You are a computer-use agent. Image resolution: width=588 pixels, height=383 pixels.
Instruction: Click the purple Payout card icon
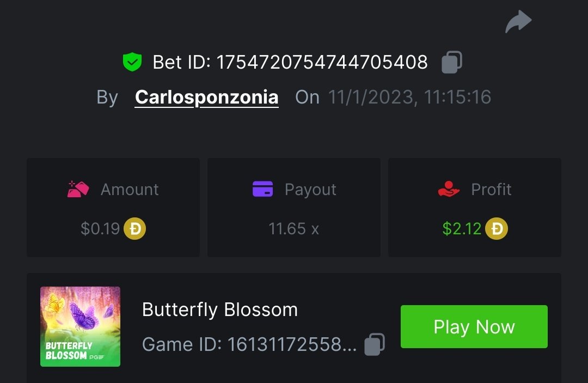(x=262, y=189)
